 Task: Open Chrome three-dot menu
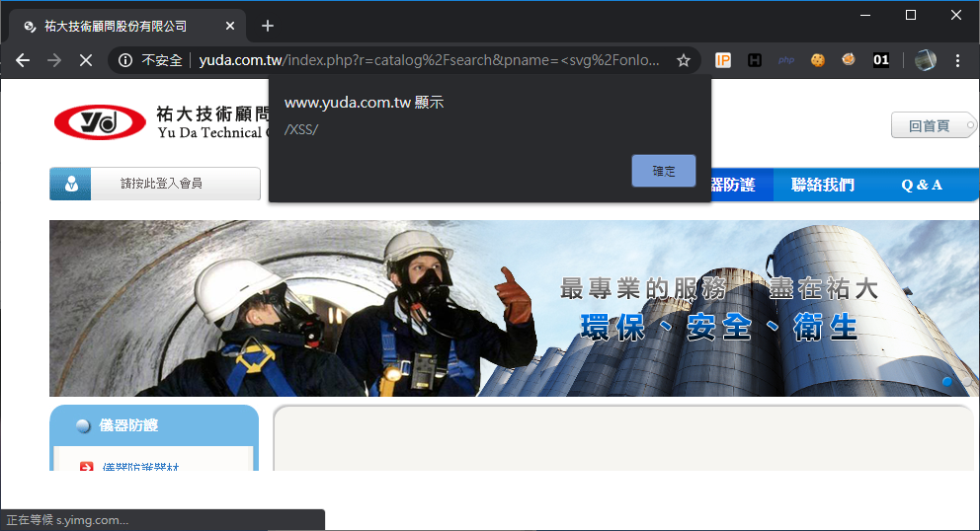coord(957,60)
